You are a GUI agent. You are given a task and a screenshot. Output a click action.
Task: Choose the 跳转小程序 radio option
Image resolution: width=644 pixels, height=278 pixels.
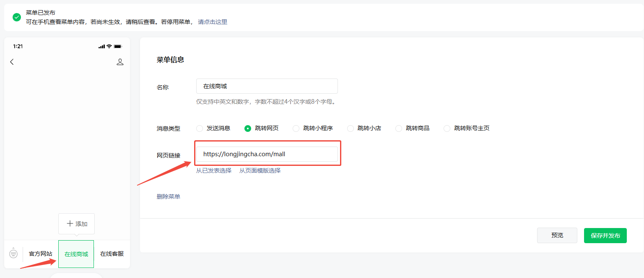pyautogui.click(x=296, y=128)
